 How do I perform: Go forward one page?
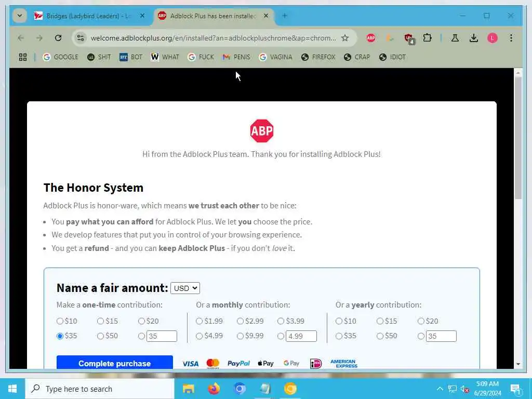tap(39, 38)
